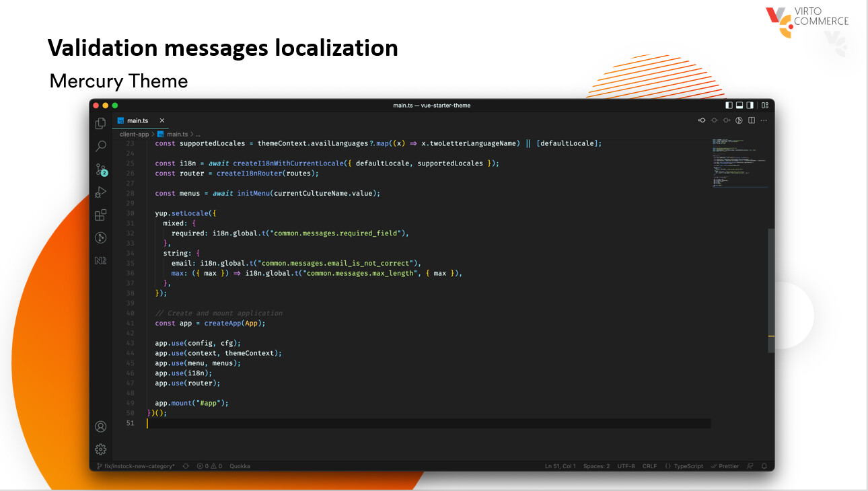Go to previous change in editor toolbar
Screen dimensions: 868x491
click(702, 120)
